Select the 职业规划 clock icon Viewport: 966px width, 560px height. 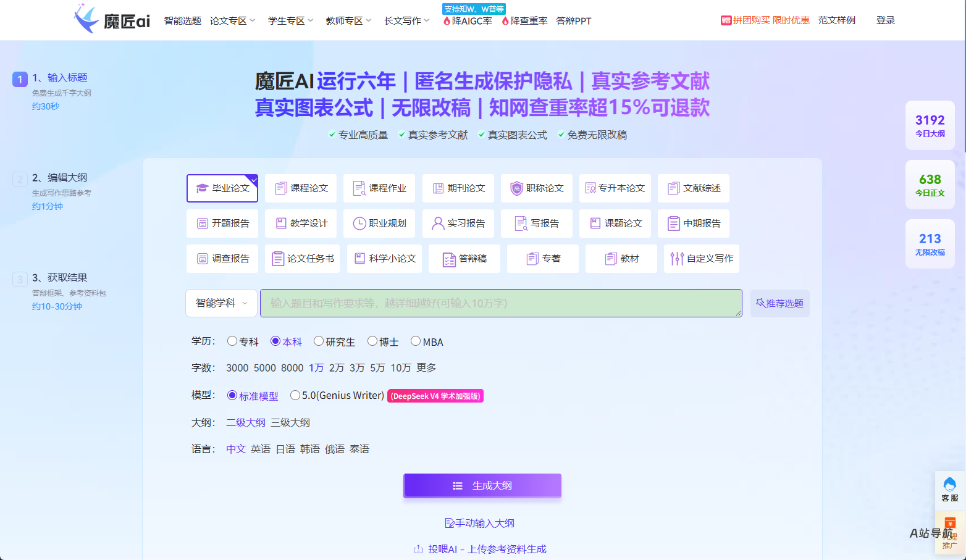coord(359,224)
